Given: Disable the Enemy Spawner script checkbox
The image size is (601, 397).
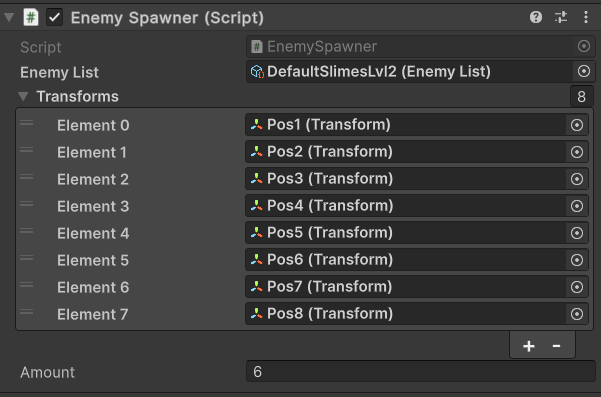Looking at the screenshot, I should point(54,18).
